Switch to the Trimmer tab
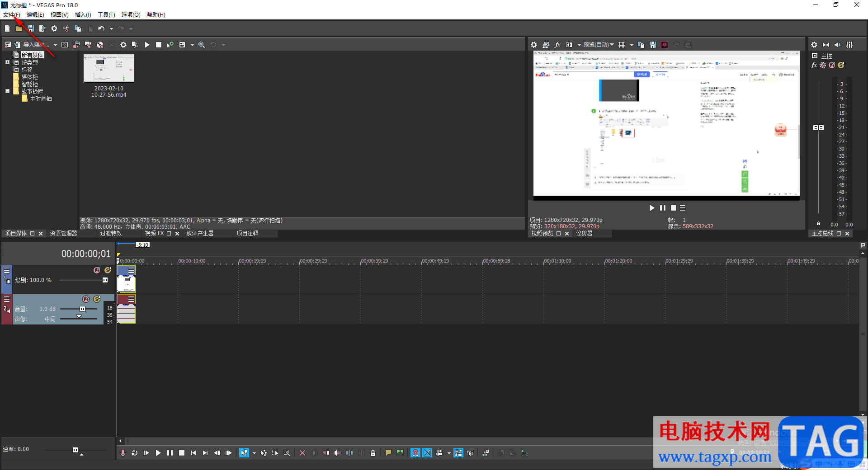 coord(584,234)
